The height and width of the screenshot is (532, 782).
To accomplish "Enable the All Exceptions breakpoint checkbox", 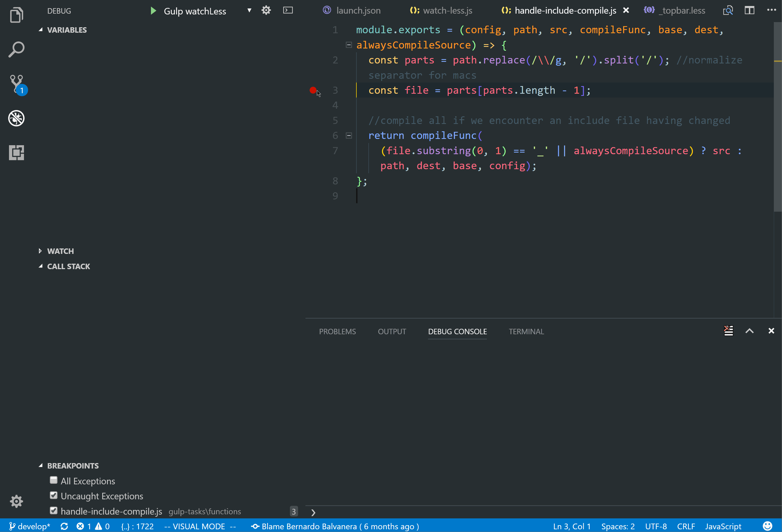I will 53,480.
